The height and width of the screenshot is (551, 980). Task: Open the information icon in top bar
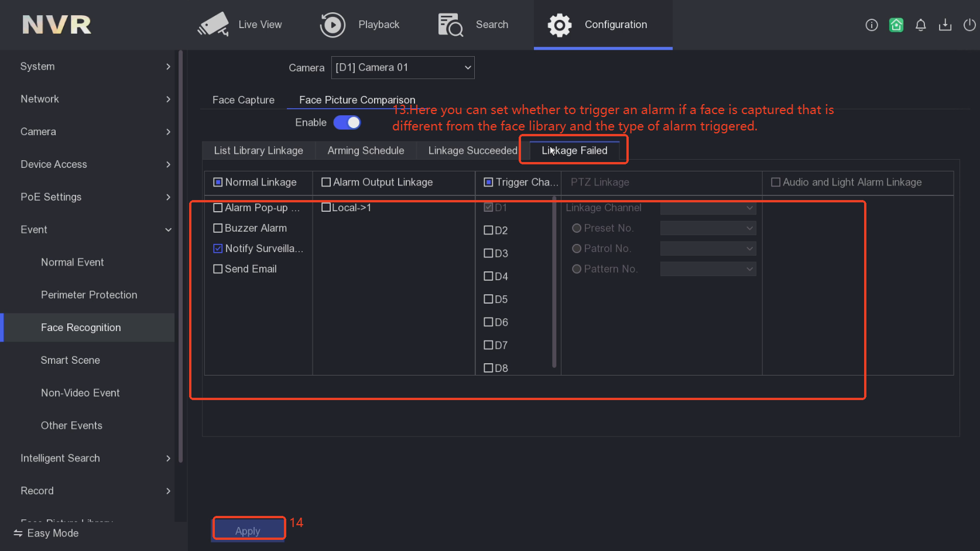(x=871, y=25)
